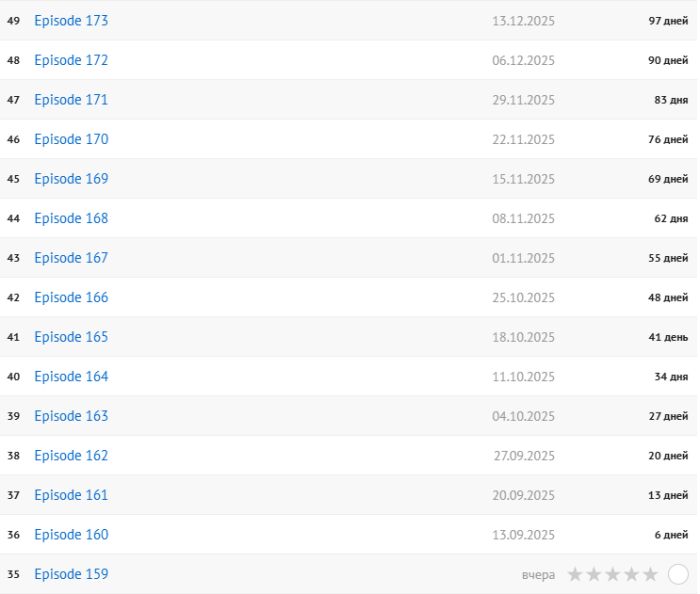Open the Episode 161 link
Screen dimensions: 700x594
pyautogui.click(x=71, y=495)
